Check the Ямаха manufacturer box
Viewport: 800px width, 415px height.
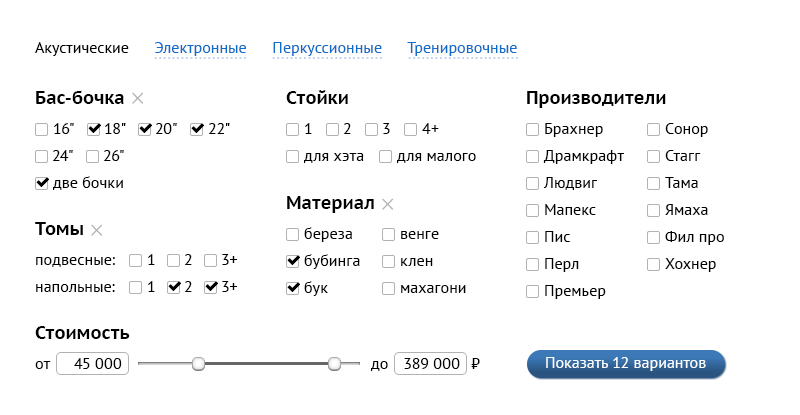pos(654,210)
